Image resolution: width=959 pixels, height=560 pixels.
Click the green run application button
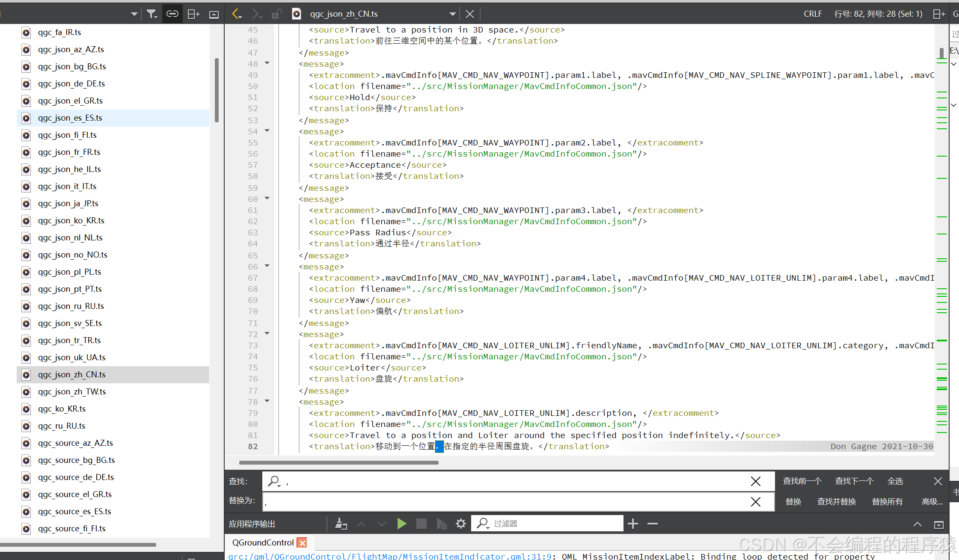[401, 524]
